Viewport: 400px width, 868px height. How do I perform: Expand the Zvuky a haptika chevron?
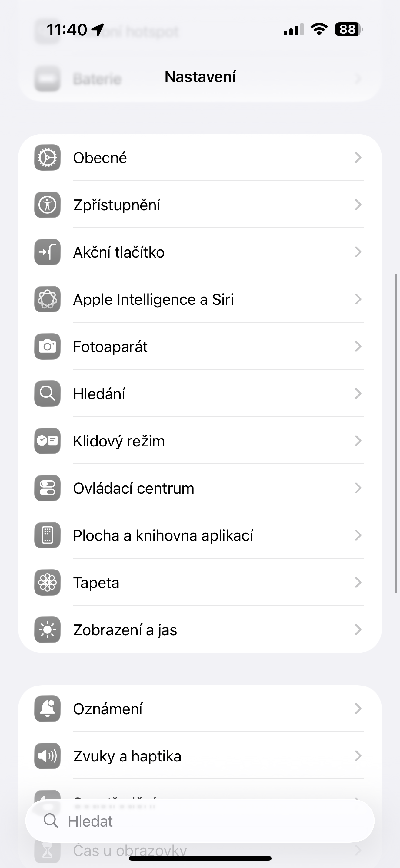[x=358, y=756]
